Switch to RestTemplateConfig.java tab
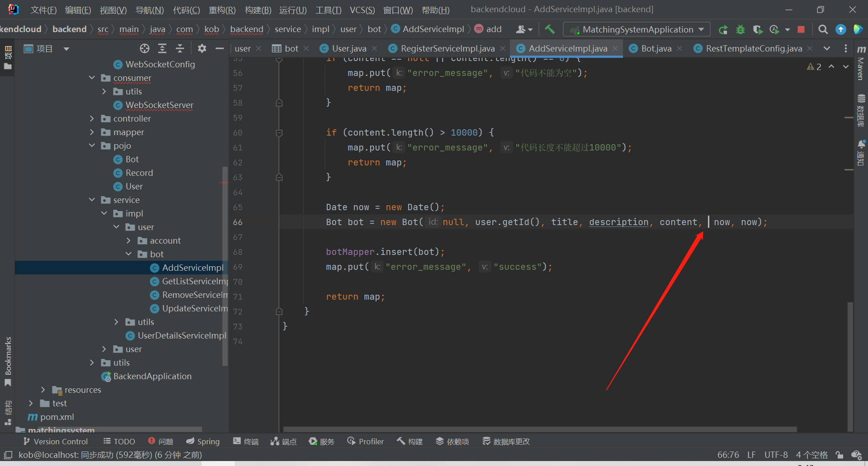The height and width of the screenshot is (466, 868). pos(754,48)
